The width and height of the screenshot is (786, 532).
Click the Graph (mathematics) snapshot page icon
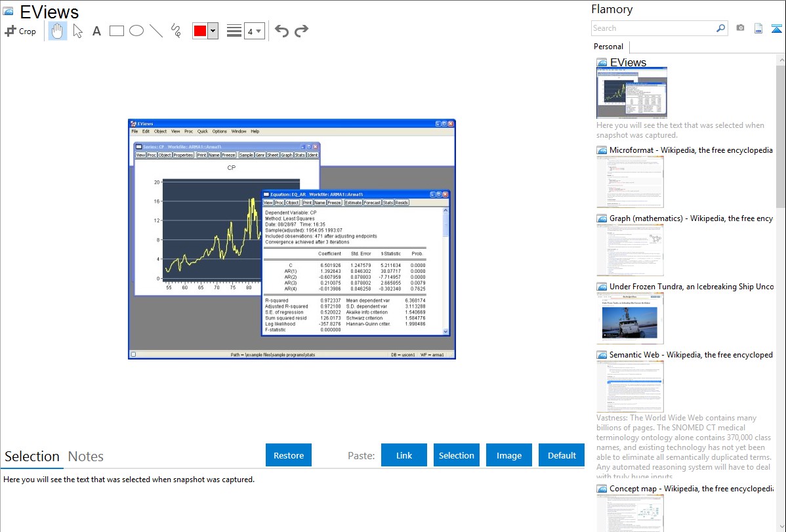pyautogui.click(x=602, y=218)
